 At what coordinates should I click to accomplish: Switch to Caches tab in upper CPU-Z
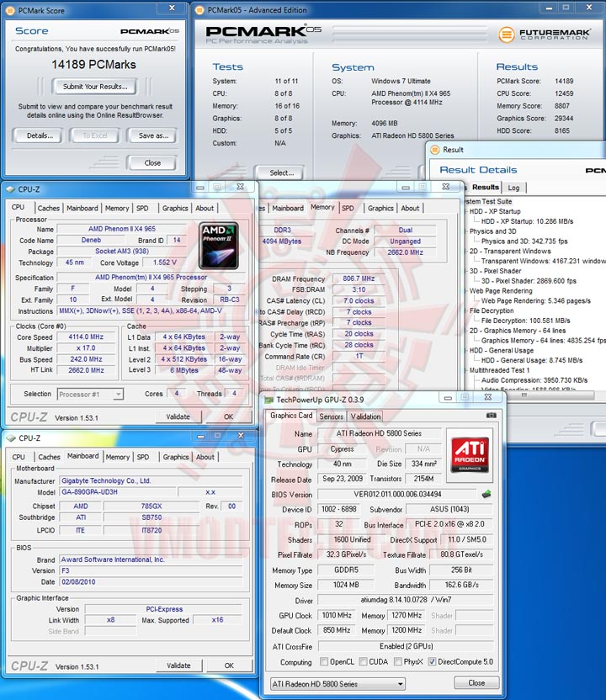pyautogui.click(x=48, y=208)
